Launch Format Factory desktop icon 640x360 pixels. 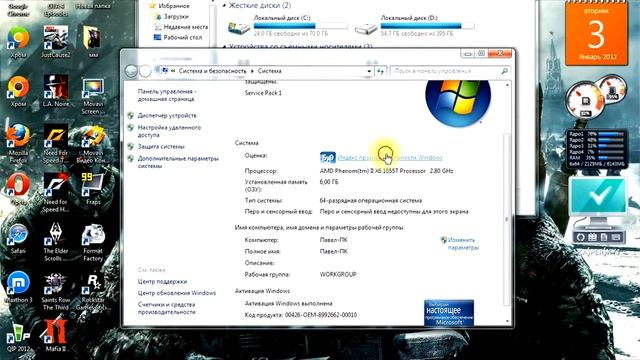point(93,242)
